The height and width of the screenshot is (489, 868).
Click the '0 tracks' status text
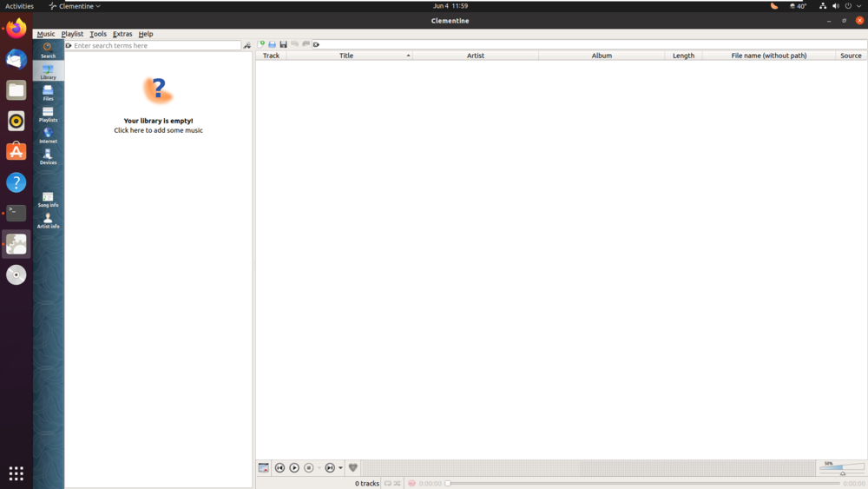tap(367, 484)
